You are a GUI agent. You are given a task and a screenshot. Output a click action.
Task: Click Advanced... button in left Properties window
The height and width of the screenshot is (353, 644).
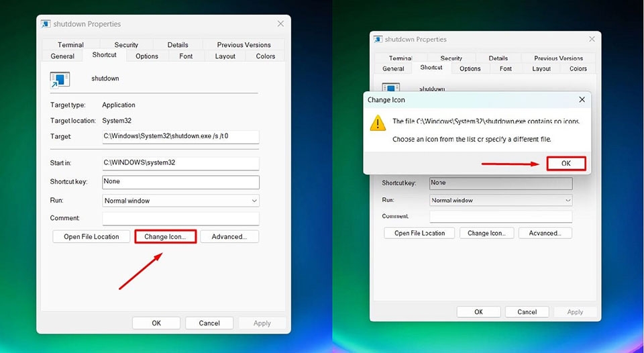pyautogui.click(x=229, y=237)
